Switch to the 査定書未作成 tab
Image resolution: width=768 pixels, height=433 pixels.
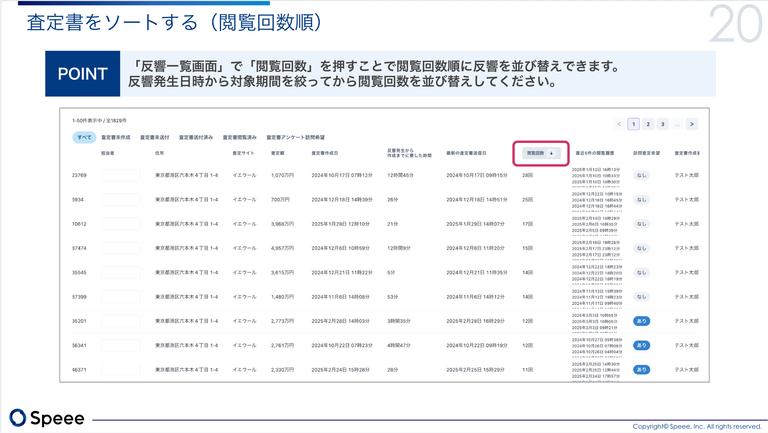(116, 136)
